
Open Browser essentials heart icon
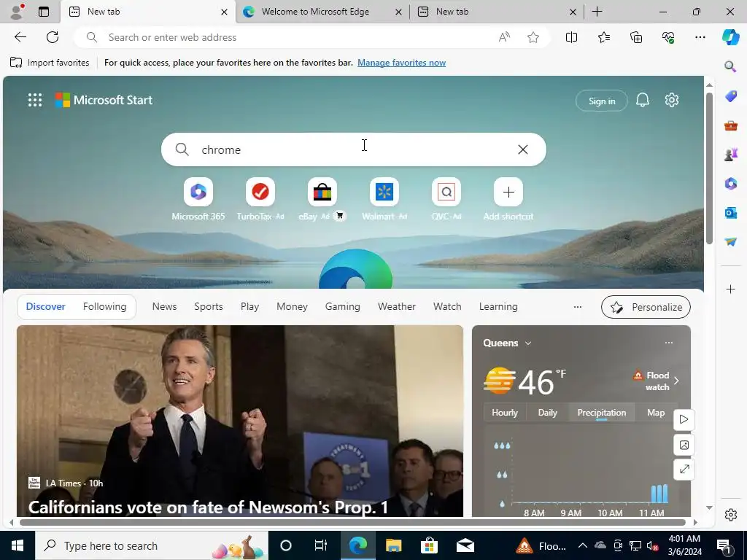click(668, 37)
